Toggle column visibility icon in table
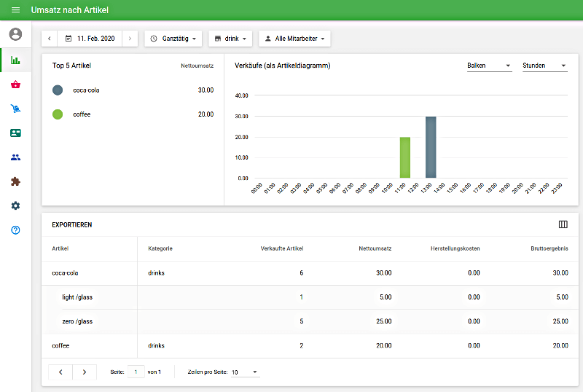583x392 pixels. (562, 224)
